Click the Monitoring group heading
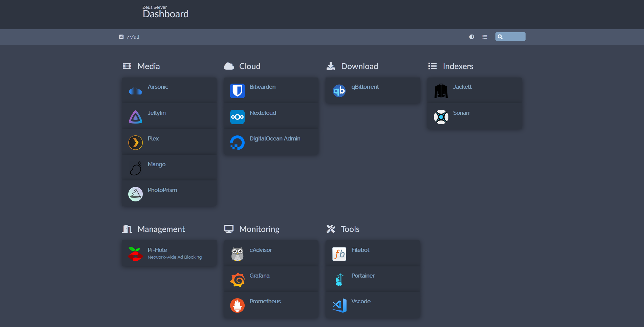This screenshot has width=644, height=327. pyautogui.click(x=259, y=230)
